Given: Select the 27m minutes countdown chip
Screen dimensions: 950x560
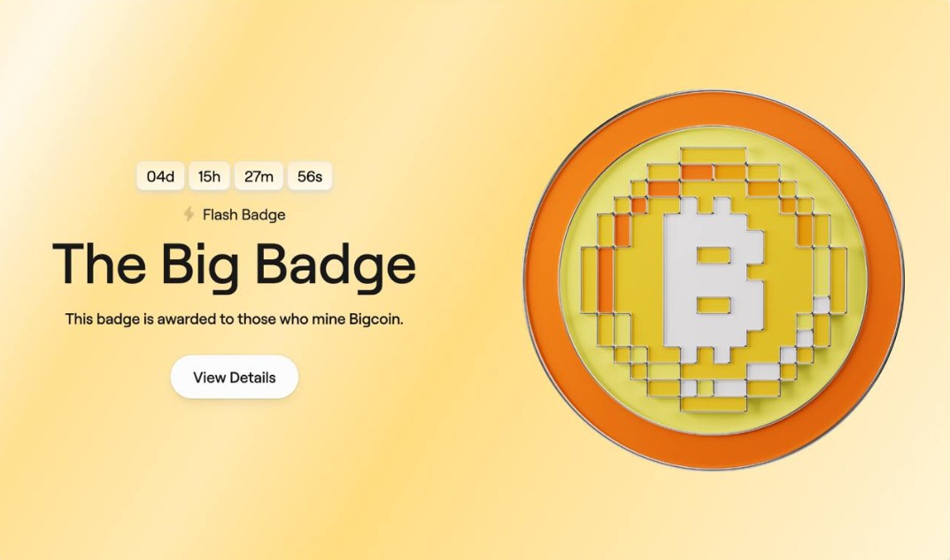Looking at the screenshot, I should click(x=259, y=176).
